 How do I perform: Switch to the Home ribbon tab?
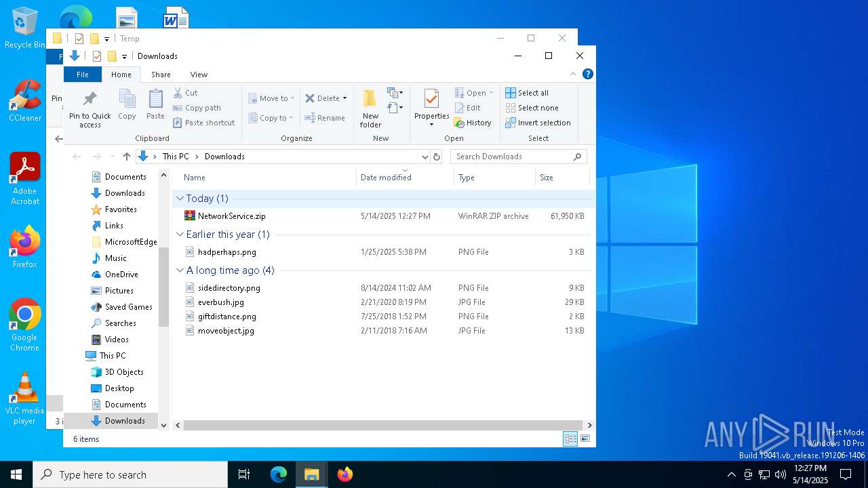pos(121,75)
